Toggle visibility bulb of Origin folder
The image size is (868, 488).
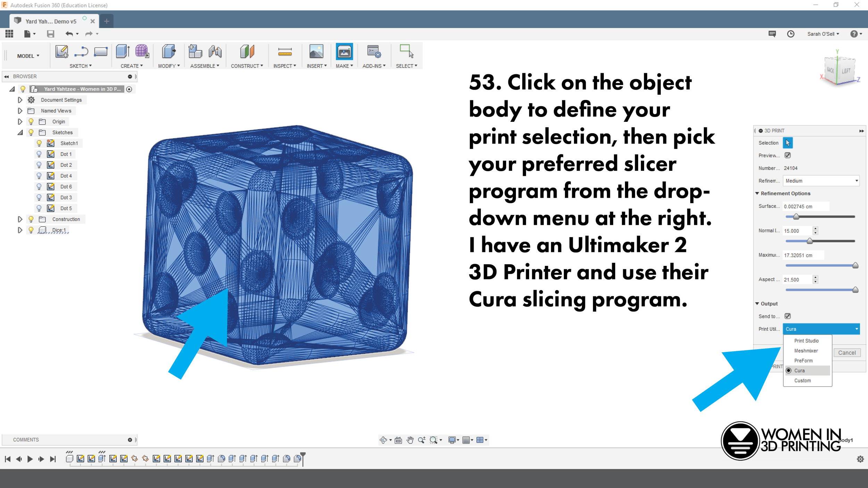pos(31,121)
